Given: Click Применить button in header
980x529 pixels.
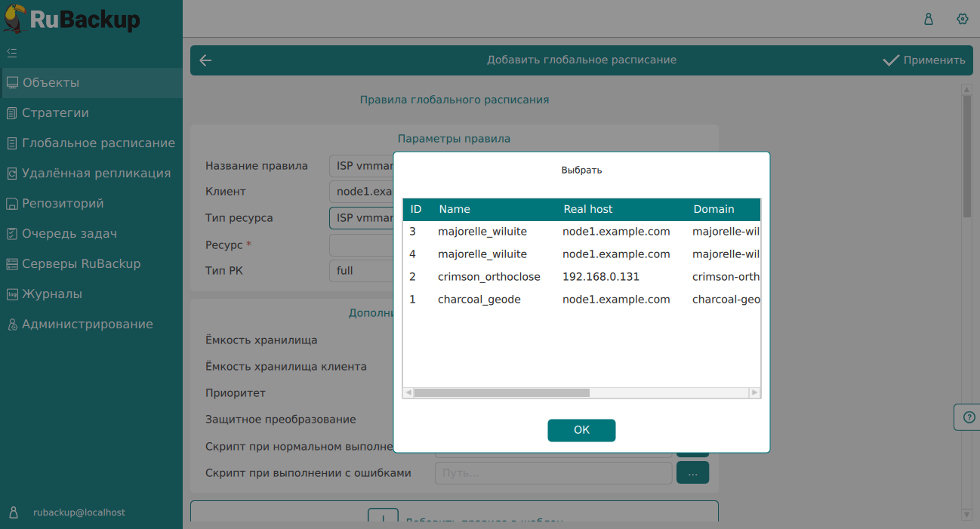Looking at the screenshot, I should [924, 60].
